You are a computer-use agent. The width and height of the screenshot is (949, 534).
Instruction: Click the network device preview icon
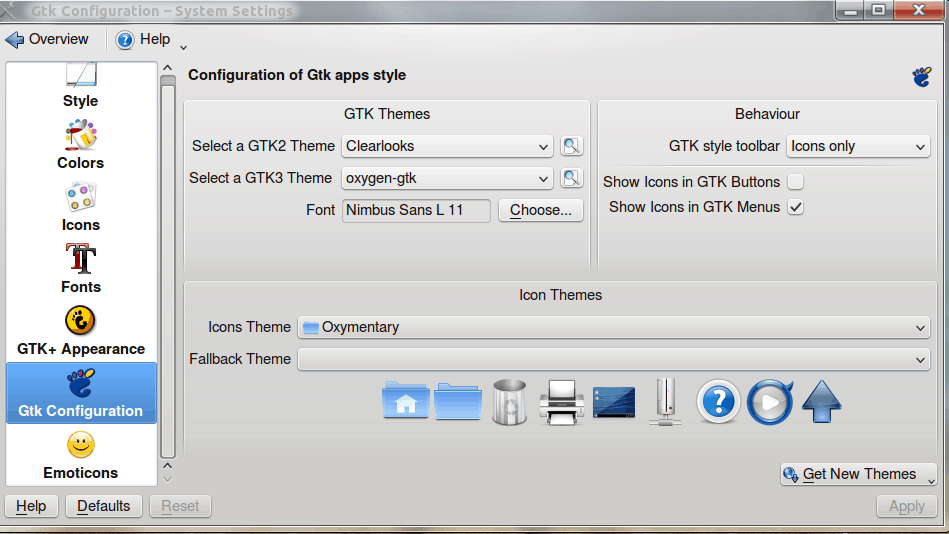pos(665,401)
